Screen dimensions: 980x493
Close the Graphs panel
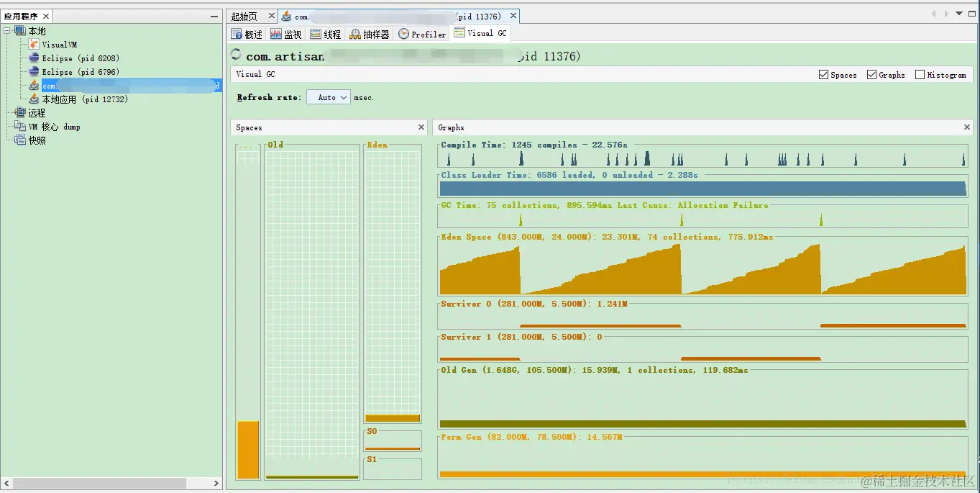(x=967, y=127)
